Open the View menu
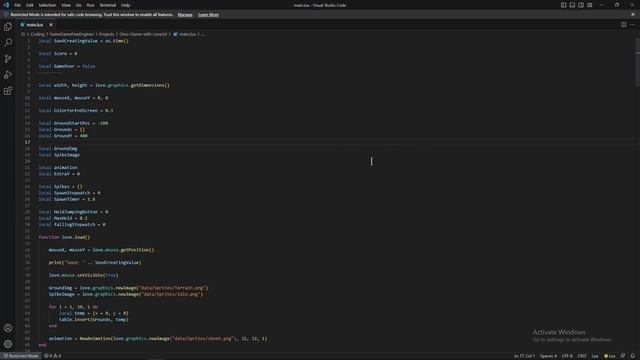Image resolution: width=640 pixels, height=360 pixels. pyautogui.click(x=66, y=5)
